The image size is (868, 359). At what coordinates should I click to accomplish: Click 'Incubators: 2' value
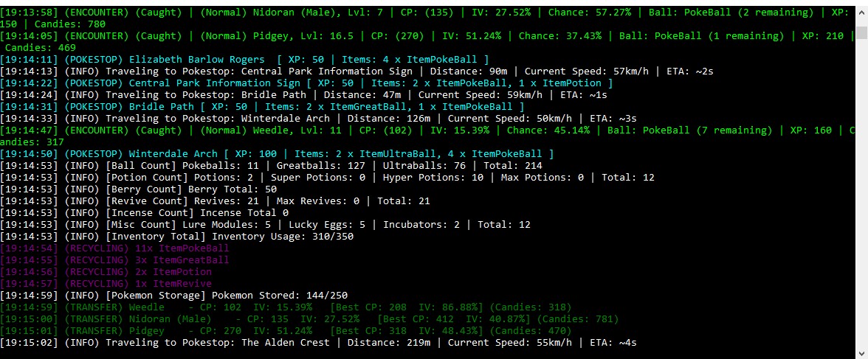click(421, 224)
